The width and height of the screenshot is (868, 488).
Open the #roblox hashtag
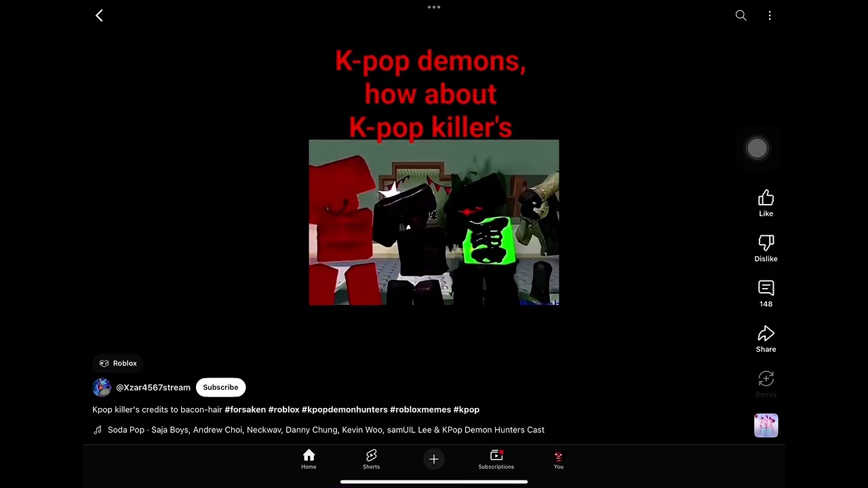tap(283, 409)
